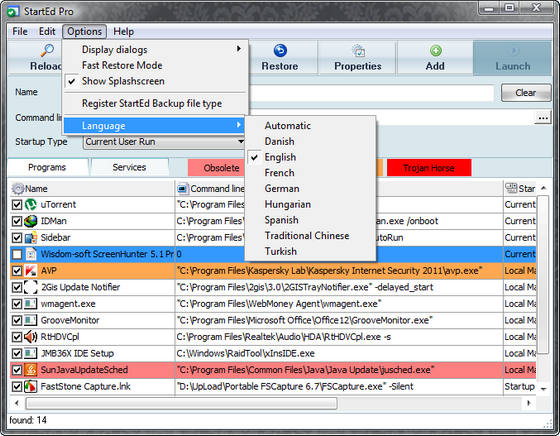Switch language to French
Image resolution: width=560 pixels, height=436 pixels.
point(311,173)
